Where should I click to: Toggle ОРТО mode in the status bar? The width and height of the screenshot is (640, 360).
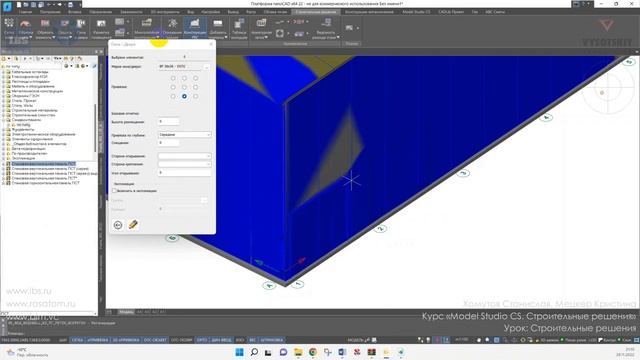(x=202, y=340)
